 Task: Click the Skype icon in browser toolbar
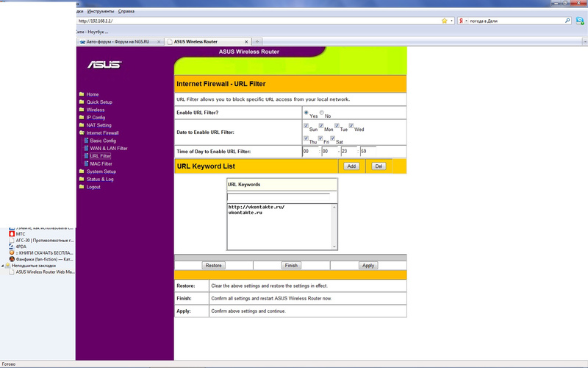pyautogui.click(x=581, y=21)
